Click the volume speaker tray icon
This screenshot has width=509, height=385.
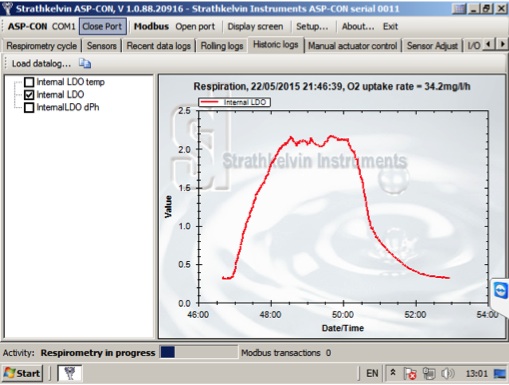click(x=448, y=374)
